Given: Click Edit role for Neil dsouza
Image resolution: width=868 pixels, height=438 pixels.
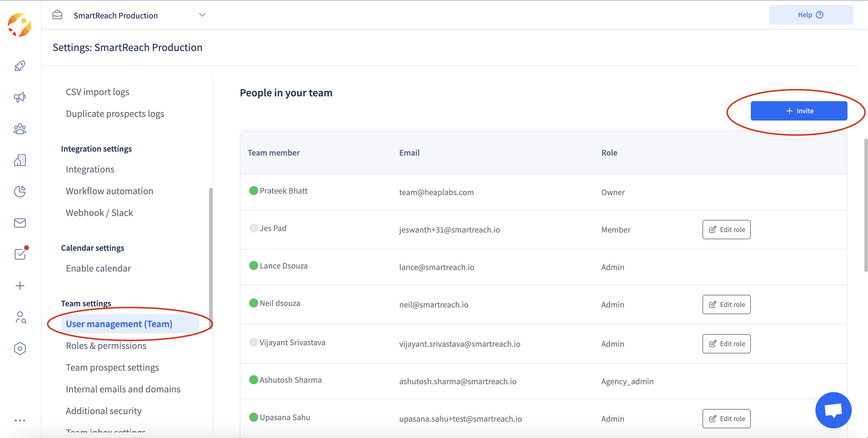Looking at the screenshot, I should [x=726, y=304].
